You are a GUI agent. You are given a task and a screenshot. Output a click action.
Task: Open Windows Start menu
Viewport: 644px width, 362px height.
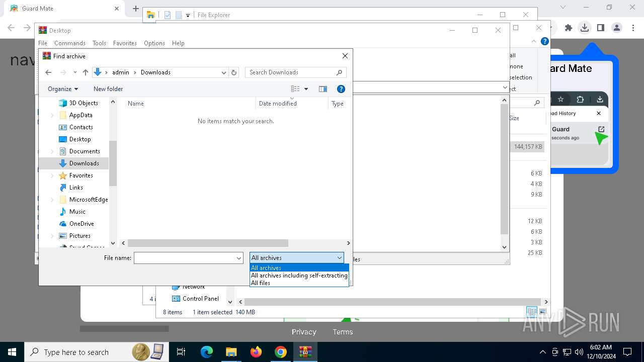[12, 352]
